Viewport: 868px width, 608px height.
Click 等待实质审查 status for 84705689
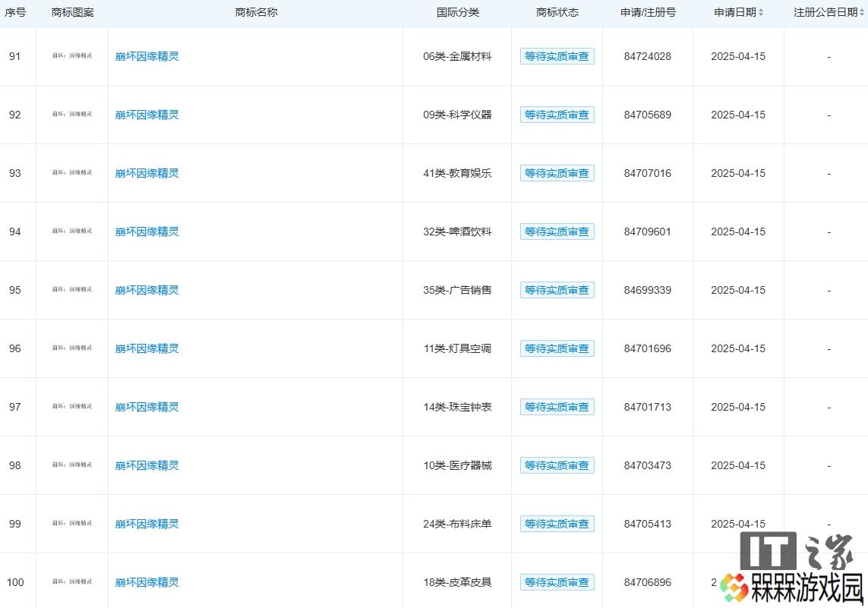click(557, 115)
